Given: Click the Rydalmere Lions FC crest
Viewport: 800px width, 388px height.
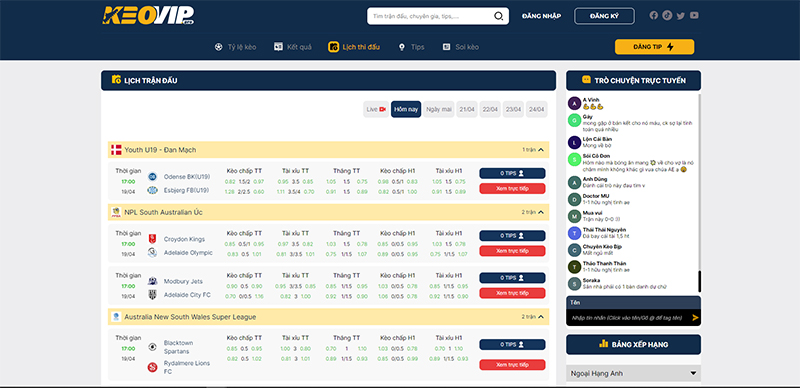Looking at the screenshot, I should [x=152, y=367].
